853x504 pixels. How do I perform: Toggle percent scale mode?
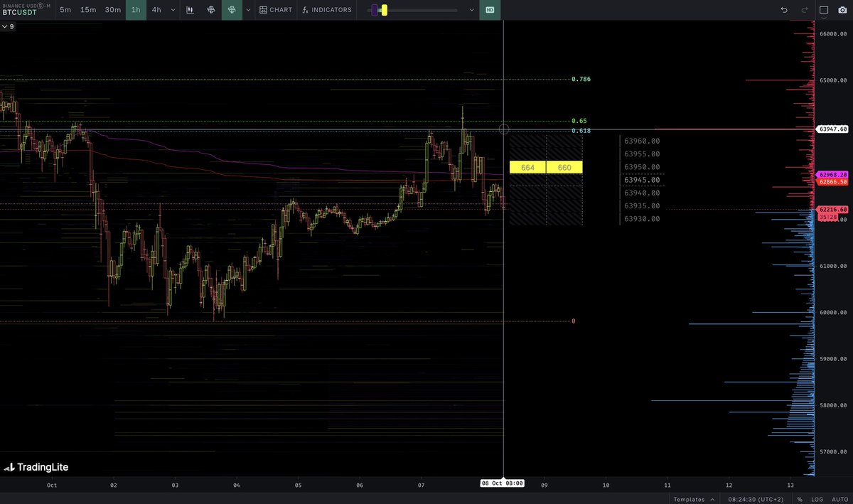[800, 499]
